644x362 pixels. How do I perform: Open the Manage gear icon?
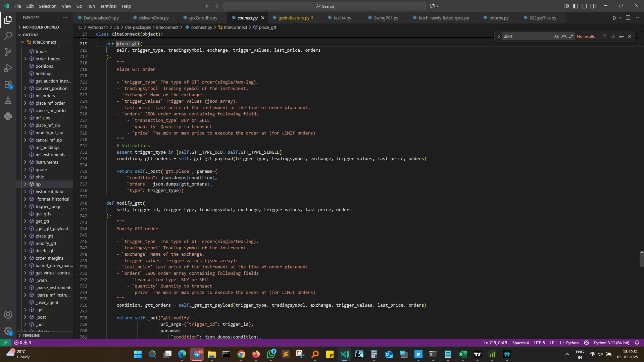8,330
